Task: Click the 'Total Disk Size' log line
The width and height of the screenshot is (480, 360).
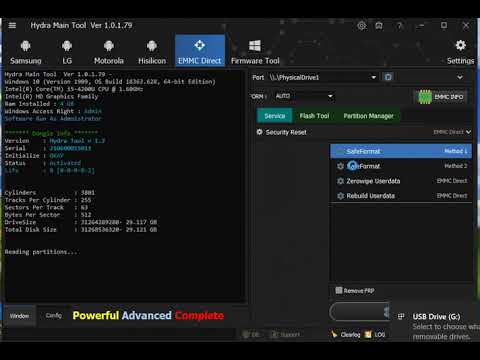Action: 81,229
